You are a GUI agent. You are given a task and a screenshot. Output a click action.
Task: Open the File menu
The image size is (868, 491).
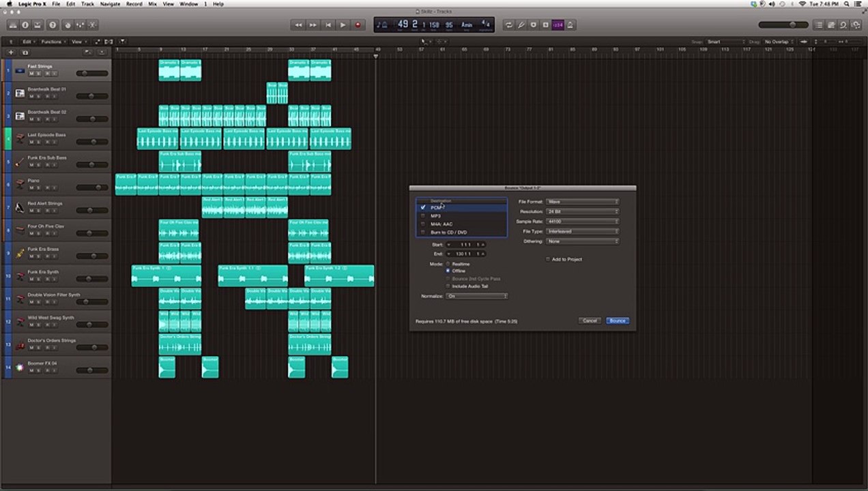[x=56, y=4]
